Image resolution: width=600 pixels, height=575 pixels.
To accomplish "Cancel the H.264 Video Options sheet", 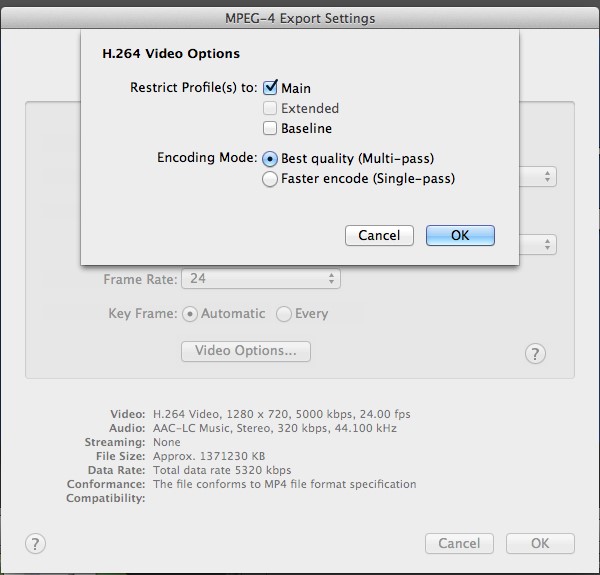I will [x=379, y=235].
